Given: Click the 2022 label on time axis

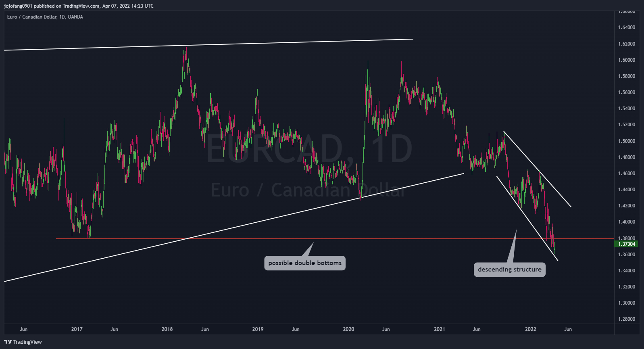Looking at the screenshot, I should click(x=531, y=329).
